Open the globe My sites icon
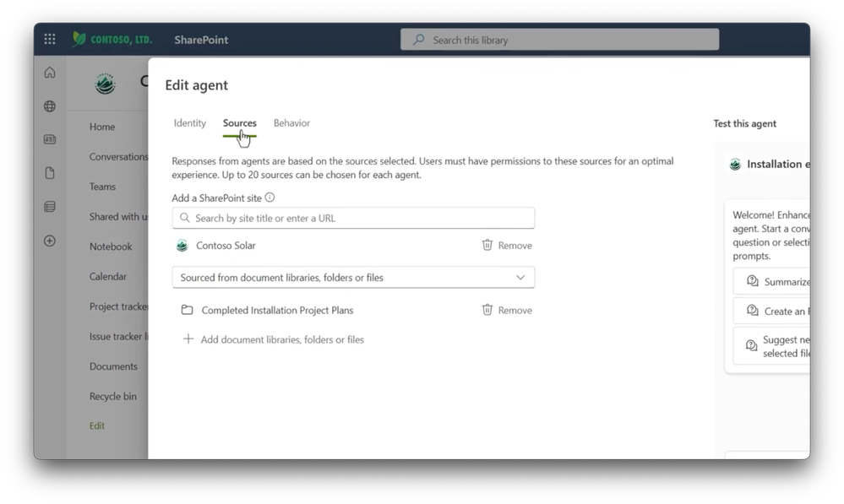 [50, 106]
